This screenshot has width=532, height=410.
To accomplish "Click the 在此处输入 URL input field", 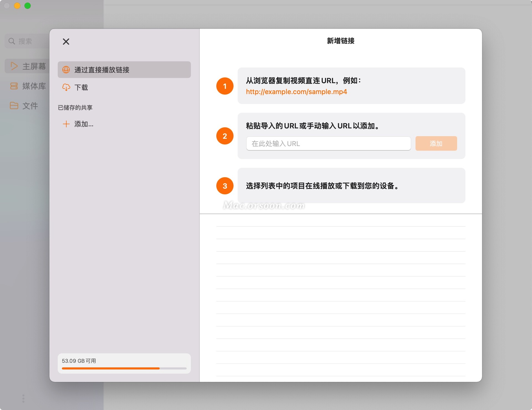I will tap(328, 143).
